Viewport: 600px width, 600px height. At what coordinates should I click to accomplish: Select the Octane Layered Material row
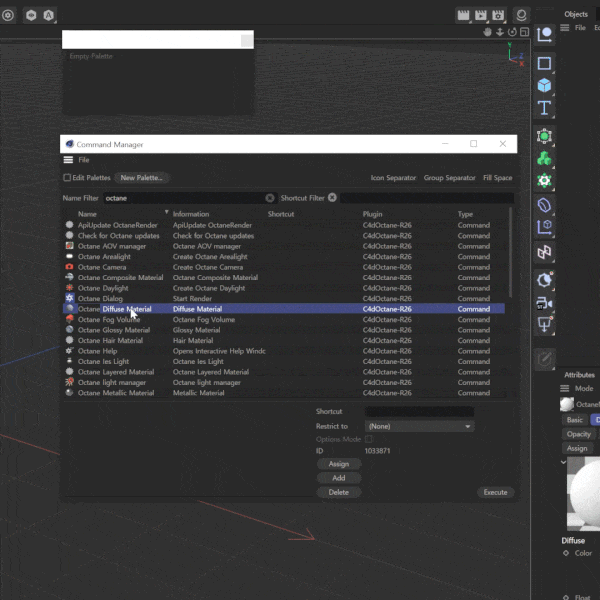pyautogui.click(x=284, y=372)
